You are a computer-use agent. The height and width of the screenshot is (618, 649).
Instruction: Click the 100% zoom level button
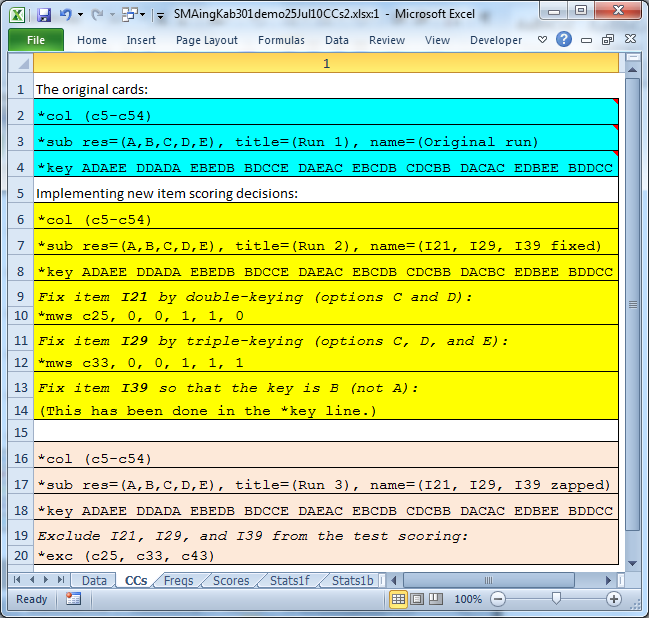tap(468, 599)
